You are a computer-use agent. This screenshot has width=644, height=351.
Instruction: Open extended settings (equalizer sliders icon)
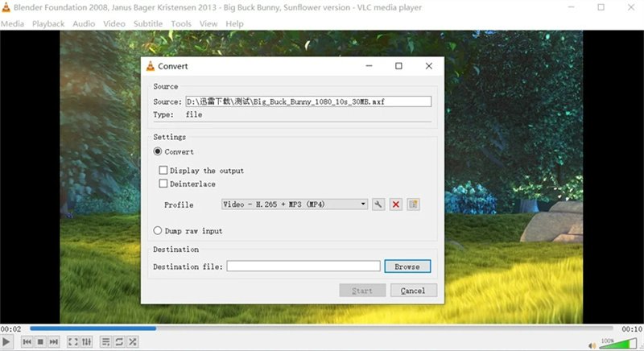(x=86, y=341)
